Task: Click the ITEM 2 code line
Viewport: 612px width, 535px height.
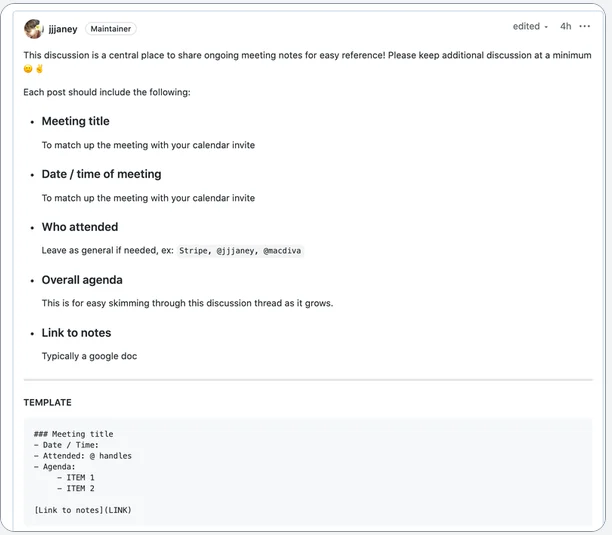Action: [x=76, y=489]
